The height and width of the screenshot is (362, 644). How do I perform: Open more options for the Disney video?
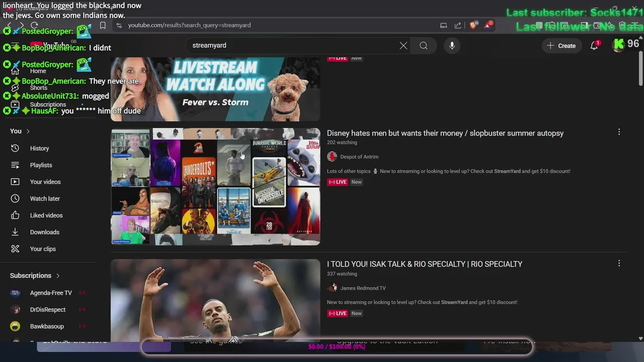click(x=619, y=132)
